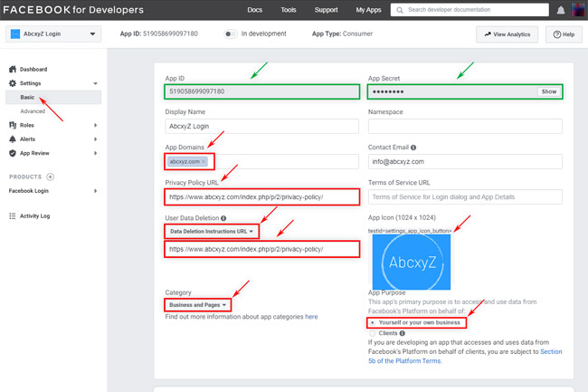Open the Business and Pages category dropdown
The height and width of the screenshot is (392, 588).
[197, 305]
